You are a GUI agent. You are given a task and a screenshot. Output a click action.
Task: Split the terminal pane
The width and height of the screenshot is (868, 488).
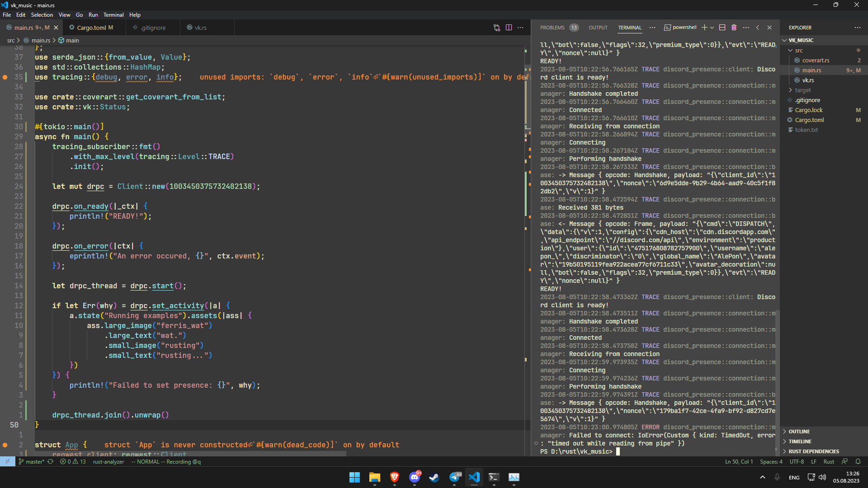click(x=722, y=28)
